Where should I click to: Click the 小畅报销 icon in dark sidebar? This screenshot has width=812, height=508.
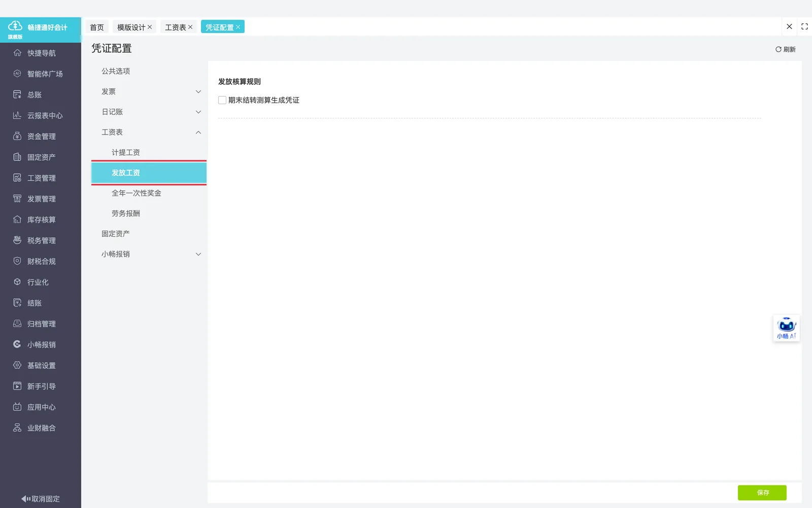17,344
